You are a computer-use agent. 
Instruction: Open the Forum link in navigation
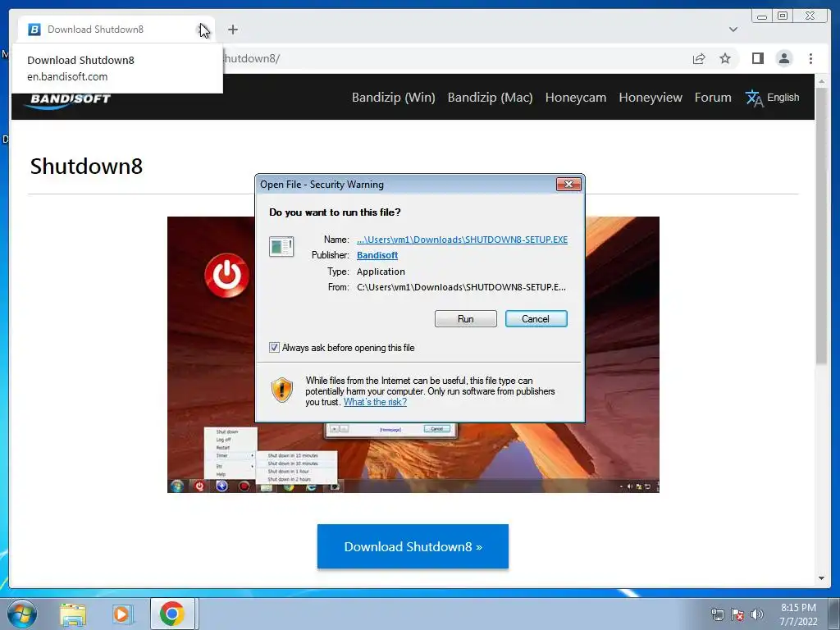click(713, 98)
